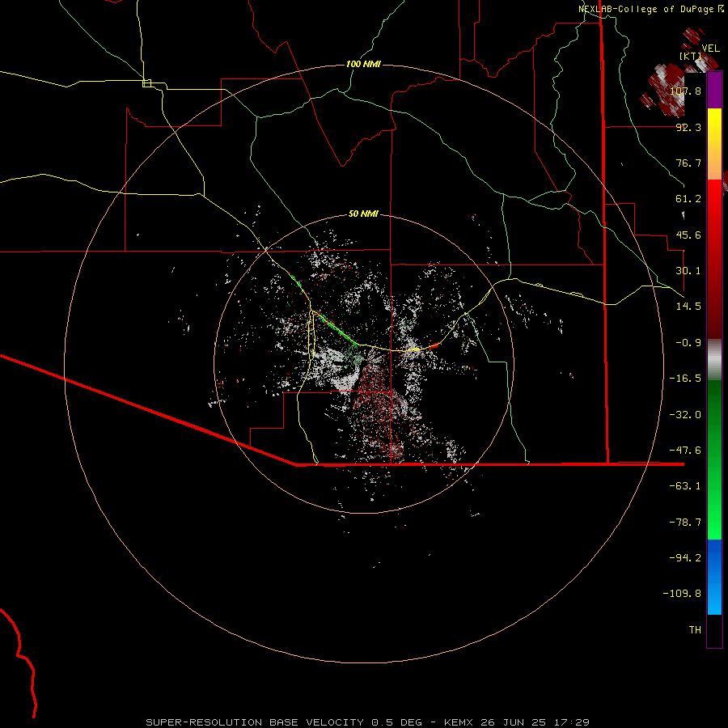Click the -78.7 scale label

coord(685,523)
